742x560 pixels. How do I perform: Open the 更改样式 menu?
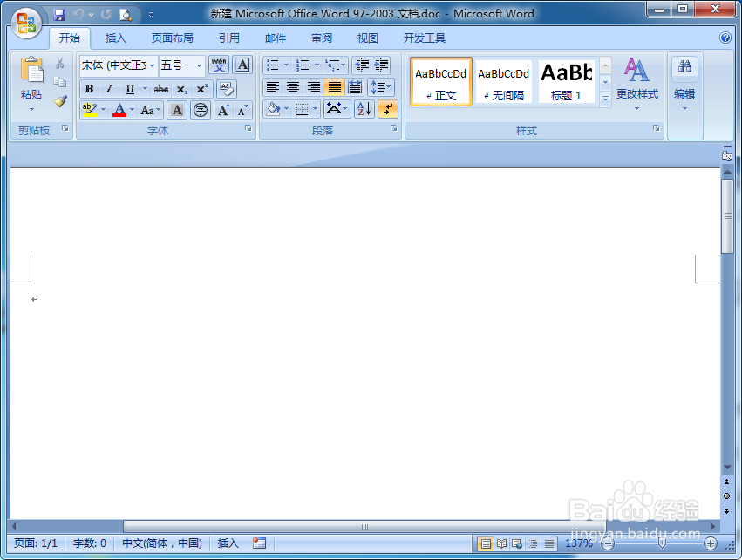(x=637, y=85)
